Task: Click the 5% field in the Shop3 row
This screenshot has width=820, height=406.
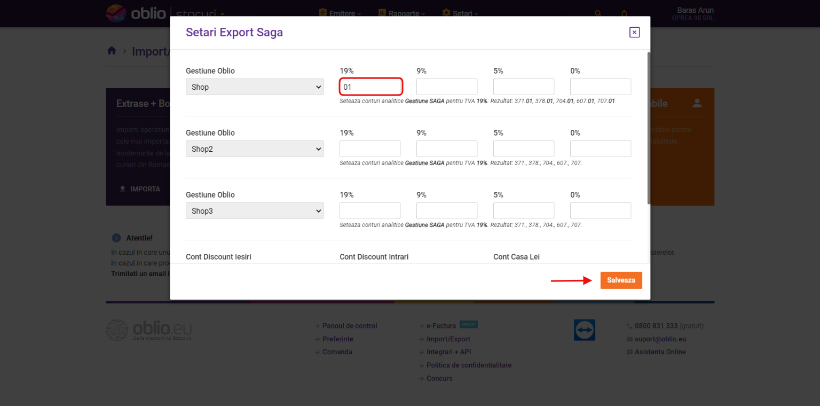Action: [523, 210]
